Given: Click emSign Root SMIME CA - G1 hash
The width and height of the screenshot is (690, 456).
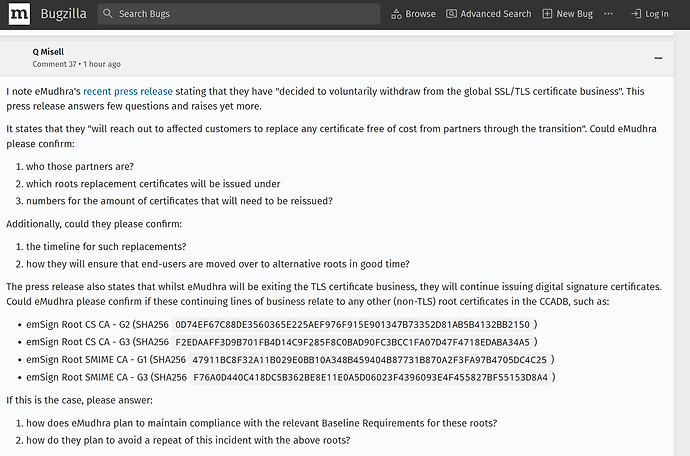Looking at the screenshot, I should (x=370, y=360).
